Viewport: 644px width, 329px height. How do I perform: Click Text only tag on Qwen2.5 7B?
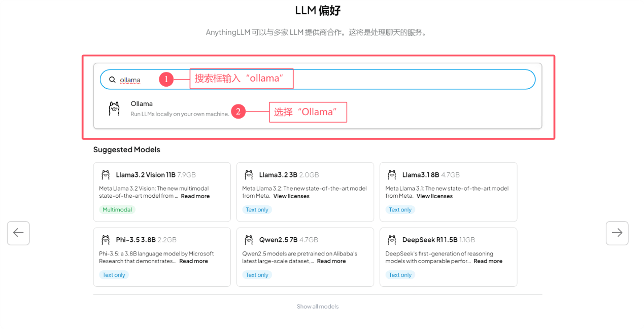pos(257,275)
